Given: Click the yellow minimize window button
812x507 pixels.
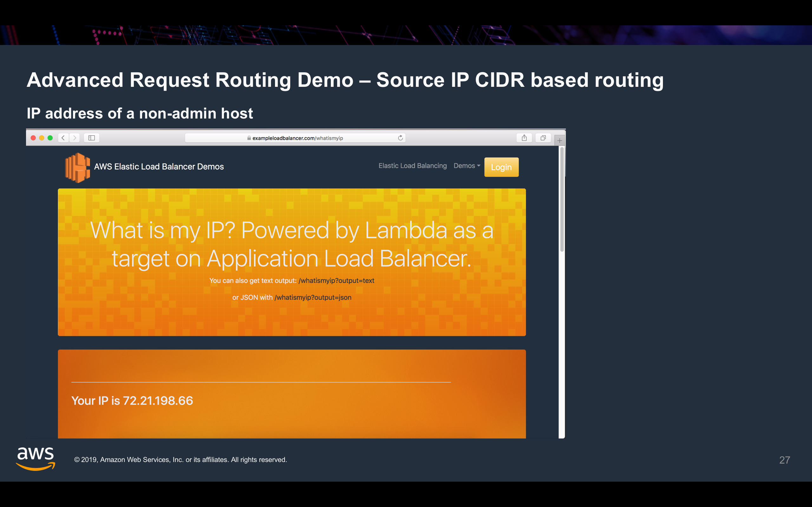Looking at the screenshot, I should point(42,138).
